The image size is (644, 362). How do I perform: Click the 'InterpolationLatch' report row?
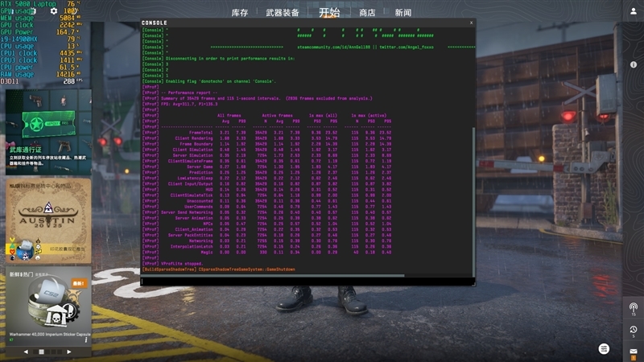[267, 247]
